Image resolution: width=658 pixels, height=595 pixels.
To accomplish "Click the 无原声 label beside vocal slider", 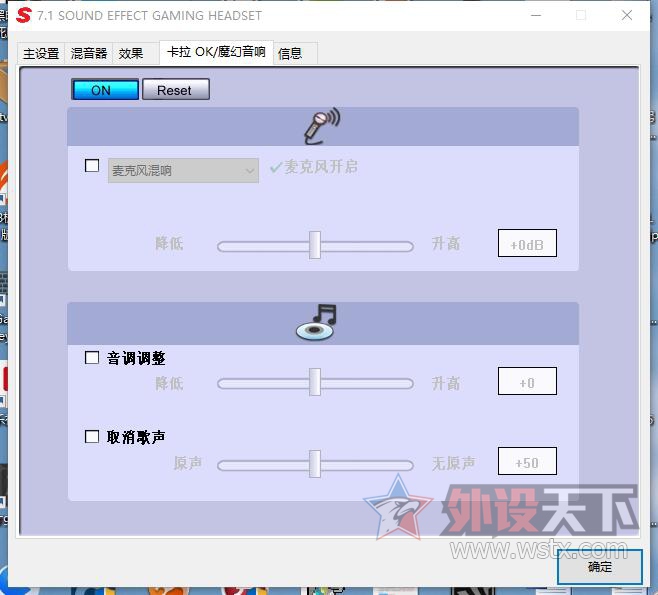I will (x=453, y=463).
